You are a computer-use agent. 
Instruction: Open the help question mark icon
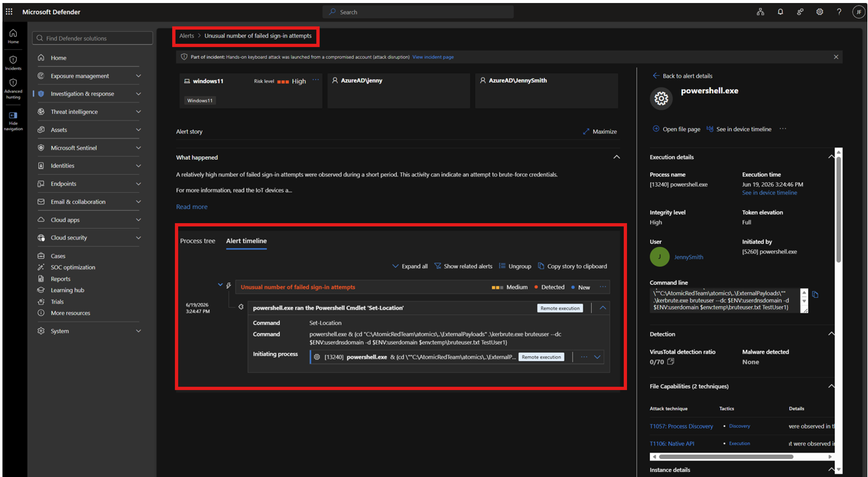point(839,12)
